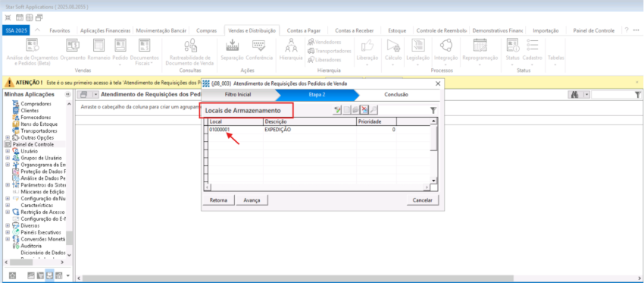The width and height of the screenshot is (644, 283).
Task: Switch to Aplicações Financeiras tab
Action: pyautogui.click(x=105, y=30)
